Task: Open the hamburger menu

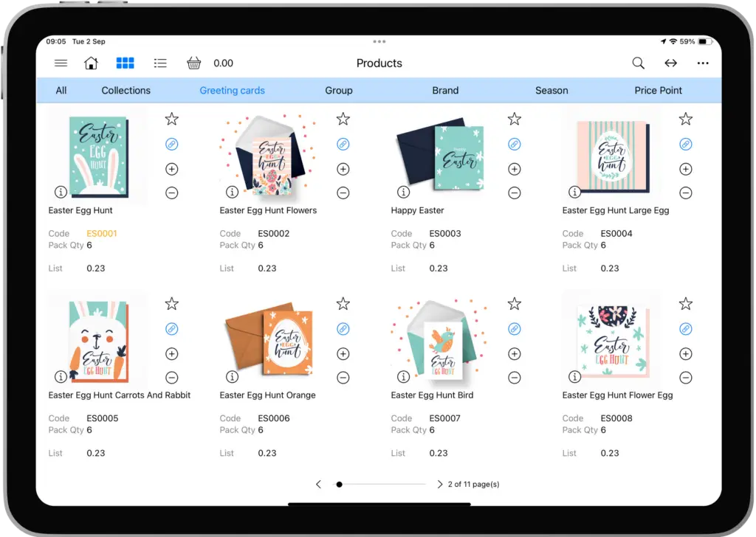Action: coord(61,63)
